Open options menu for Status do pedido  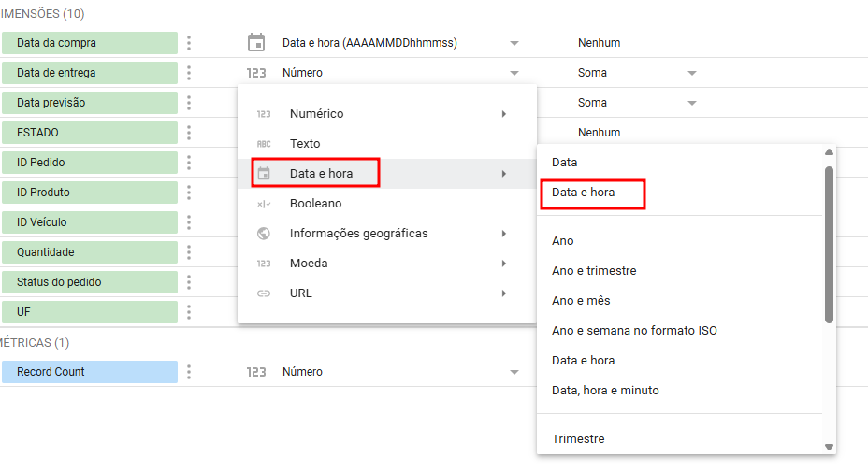coord(189,282)
